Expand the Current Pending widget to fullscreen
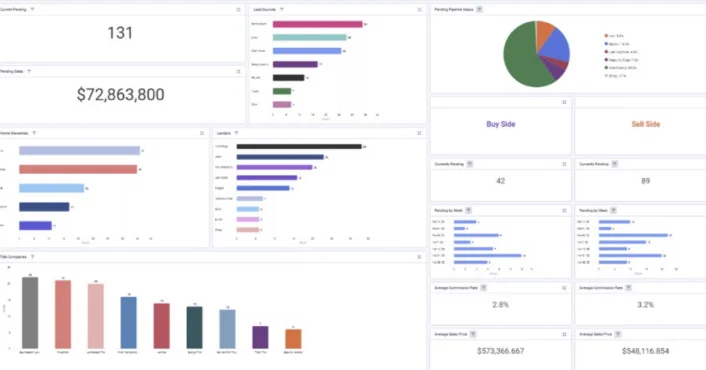Screen dimensions: 706x370 (239, 9)
